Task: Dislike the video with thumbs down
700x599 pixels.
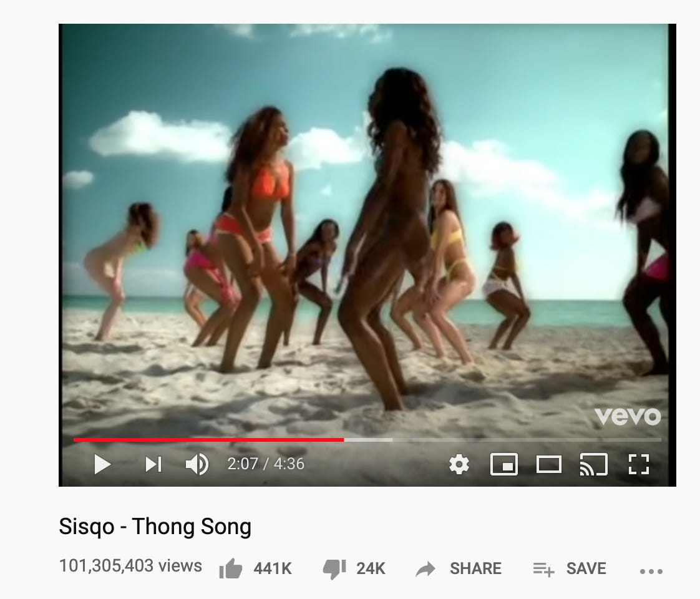Action: click(334, 568)
